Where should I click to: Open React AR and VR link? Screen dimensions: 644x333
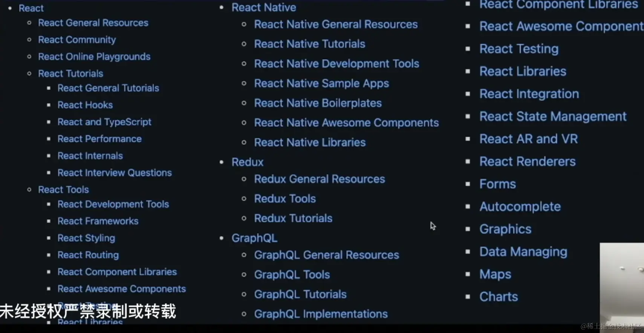coord(528,139)
